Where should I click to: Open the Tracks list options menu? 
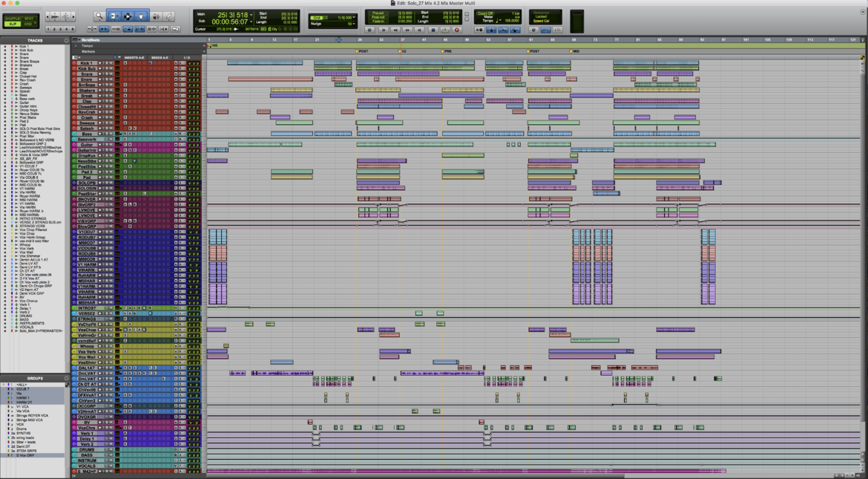click(67, 40)
